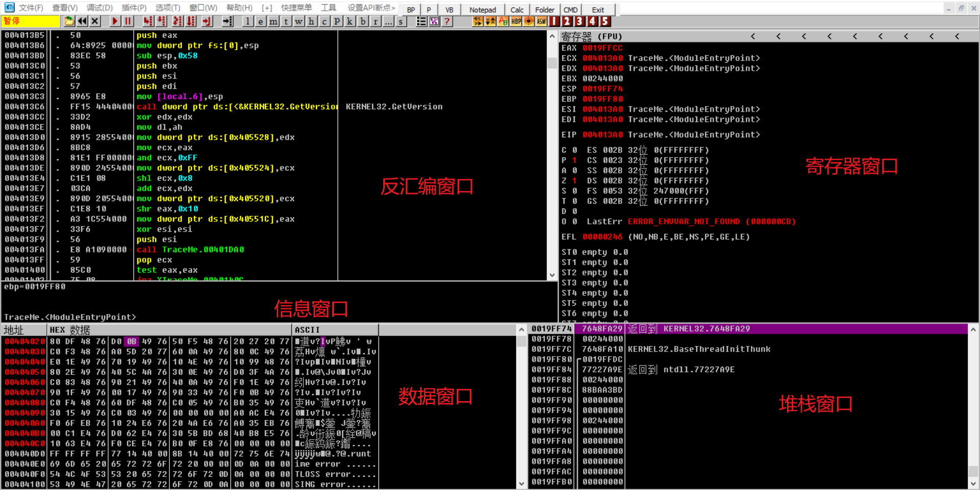Click the stack pane scrollbar down arrow

tap(973, 483)
